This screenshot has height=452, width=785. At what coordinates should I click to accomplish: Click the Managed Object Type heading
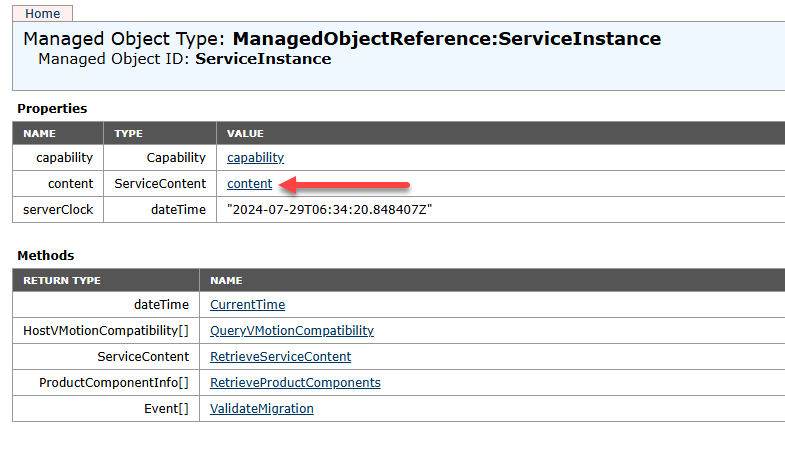(342, 39)
